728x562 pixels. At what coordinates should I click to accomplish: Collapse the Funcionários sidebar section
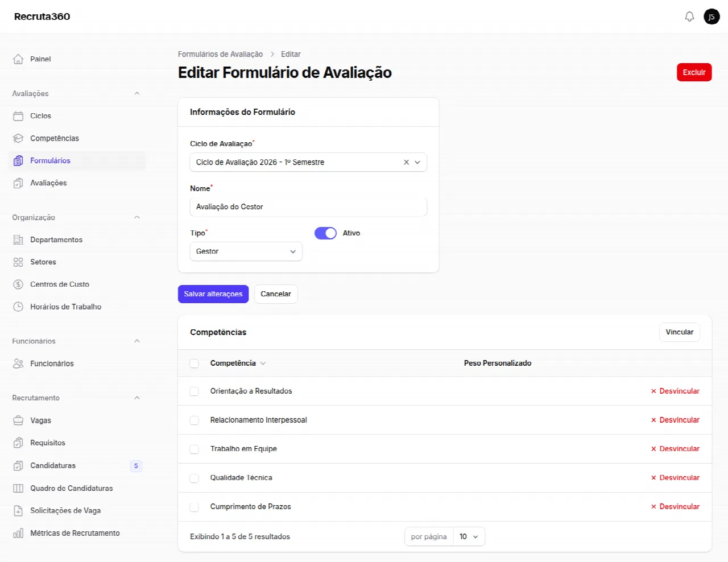point(136,341)
